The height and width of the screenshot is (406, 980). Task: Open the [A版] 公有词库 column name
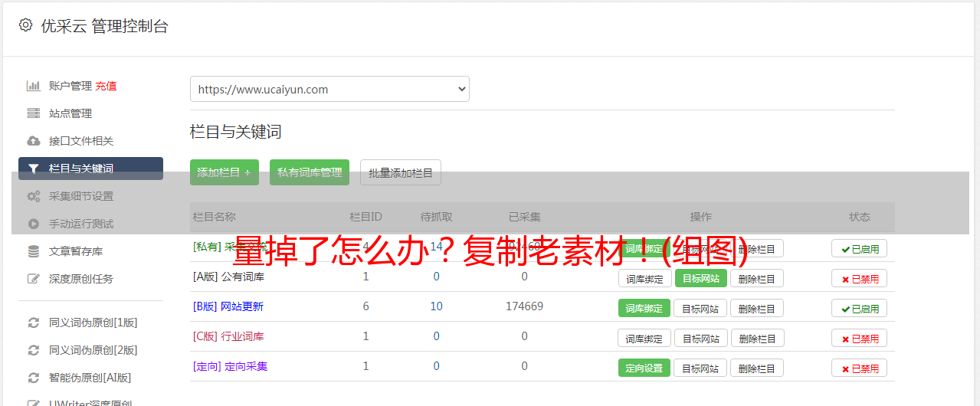[228, 277]
